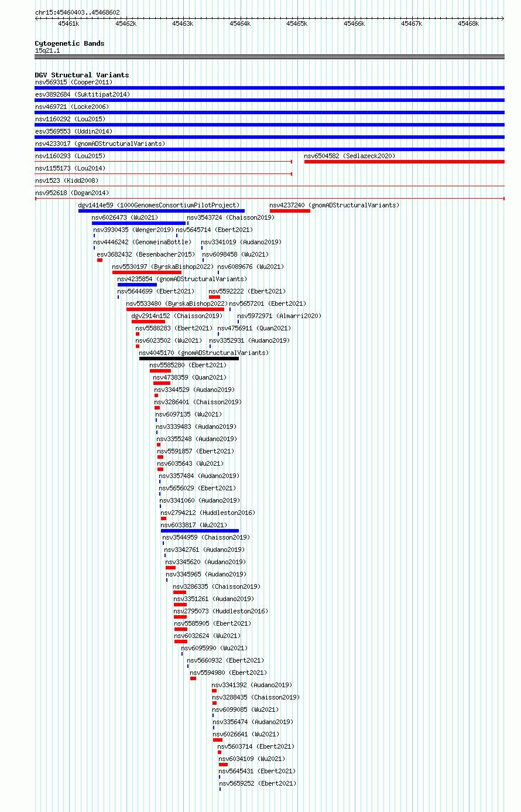This screenshot has width=521, height=812.
Task: Select nsv4237240 (gnomADStructuralVariants) label
Action: (x=335, y=206)
